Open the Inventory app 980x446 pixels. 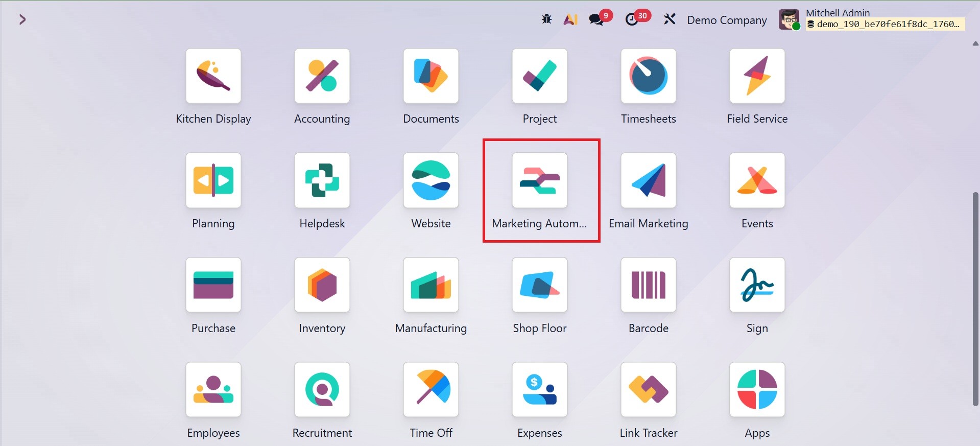pyautogui.click(x=322, y=285)
